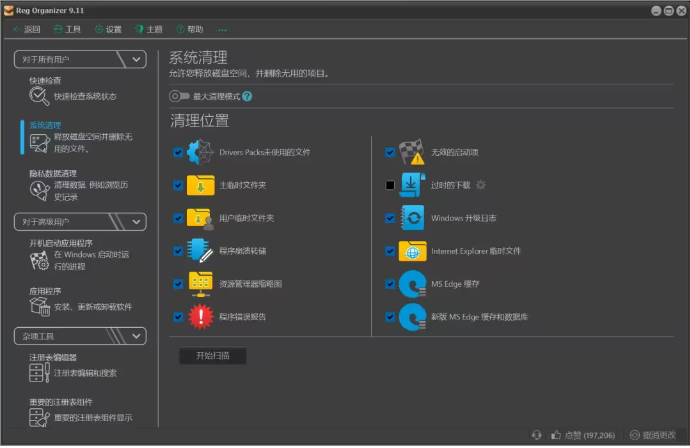Uncheck the MS Edge 缓存 checkbox
This screenshot has height=448, width=690.
[390, 284]
